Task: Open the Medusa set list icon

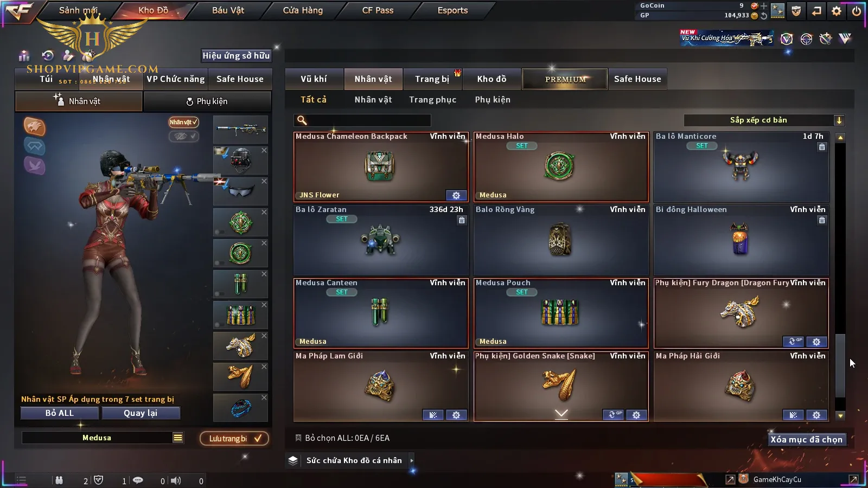Action: click(x=178, y=438)
